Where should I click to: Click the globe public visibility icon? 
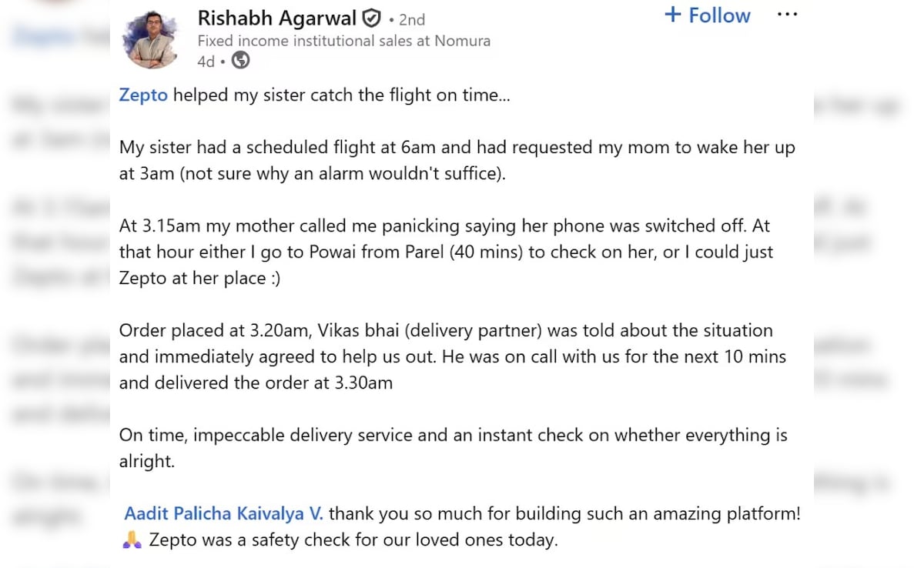click(x=241, y=60)
